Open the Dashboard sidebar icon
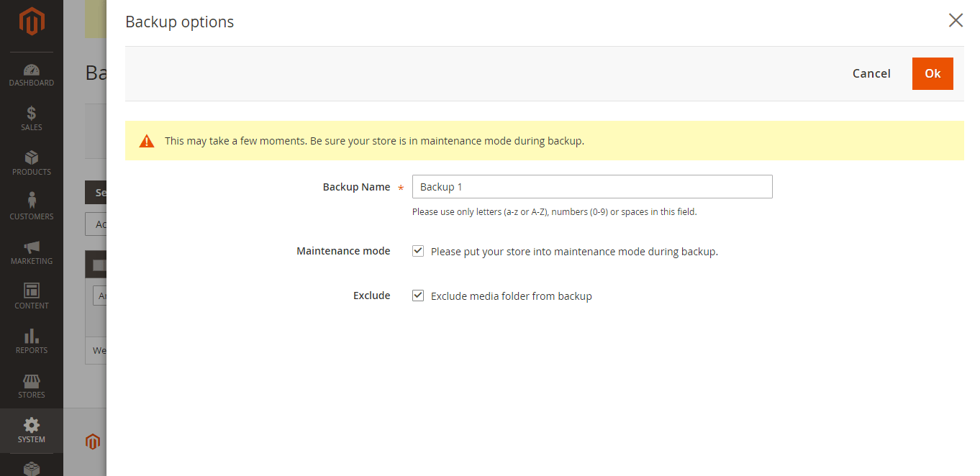This screenshot has height=476, width=980. pyautogui.click(x=32, y=70)
